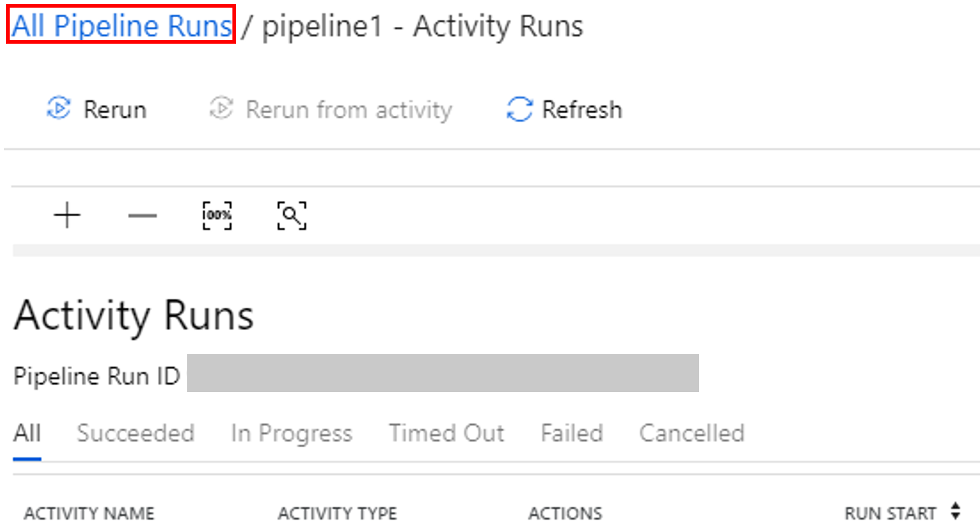Image resolution: width=980 pixels, height=531 pixels.
Task: Reset canvas zoom with the 100% icon
Action: (217, 215)
